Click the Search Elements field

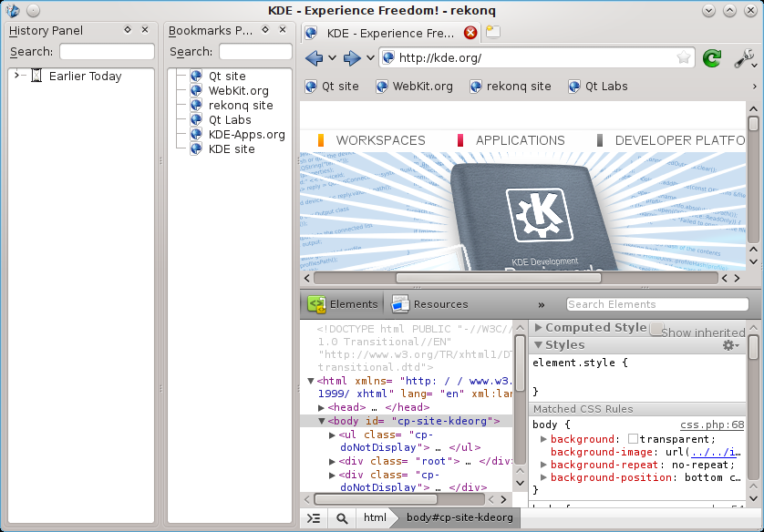click(657, 304)
